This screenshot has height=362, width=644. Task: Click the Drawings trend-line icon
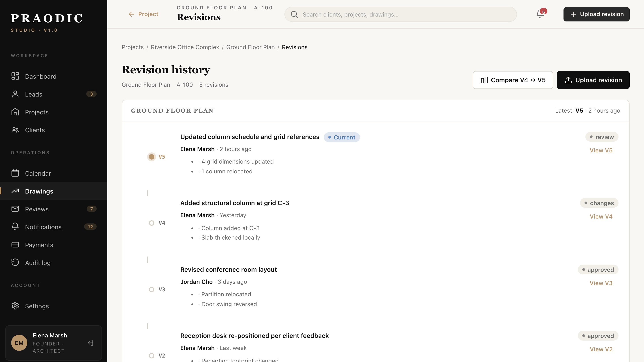click(15, 191)
